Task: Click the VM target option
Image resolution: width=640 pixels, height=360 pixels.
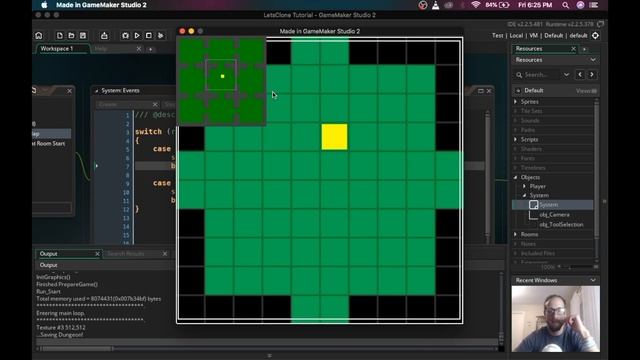Action: 533,36
